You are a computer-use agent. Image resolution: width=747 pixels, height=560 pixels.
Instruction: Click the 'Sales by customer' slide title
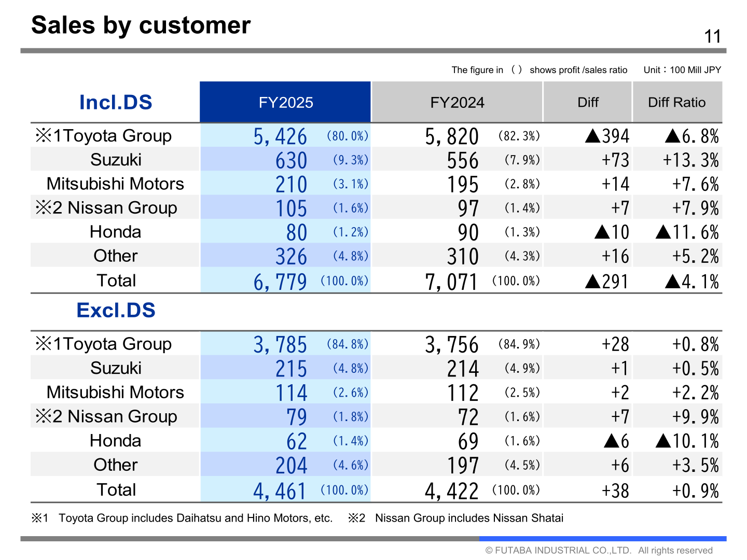(x=141, y=25)
